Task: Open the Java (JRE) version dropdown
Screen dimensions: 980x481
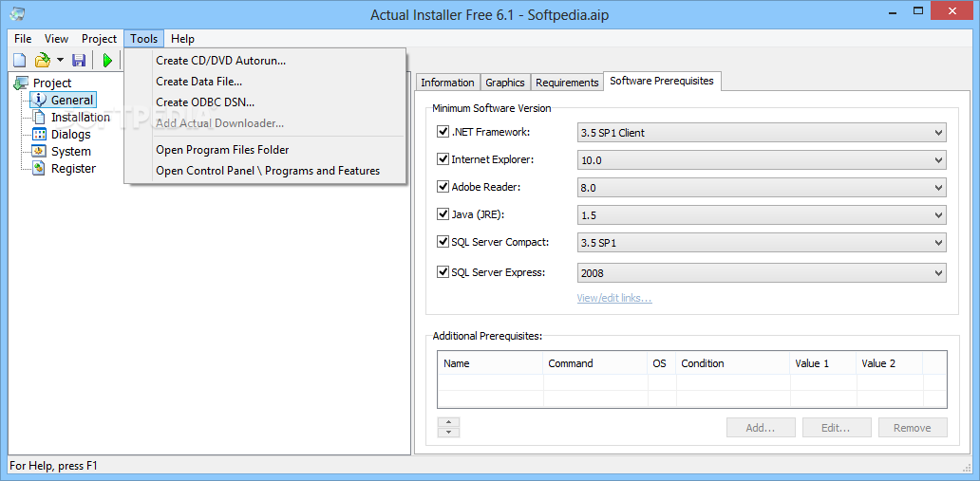Action: point(762,215)
